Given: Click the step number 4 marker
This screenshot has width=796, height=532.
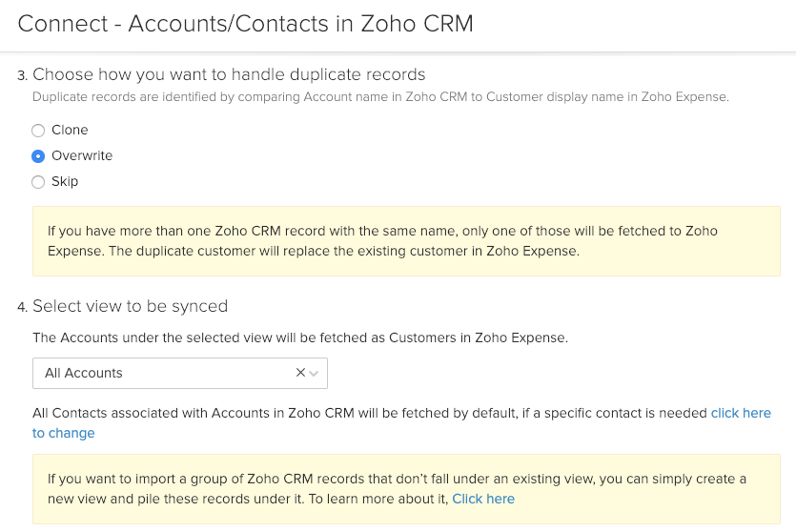Looking at the screenshot, I should click(22, 307).
